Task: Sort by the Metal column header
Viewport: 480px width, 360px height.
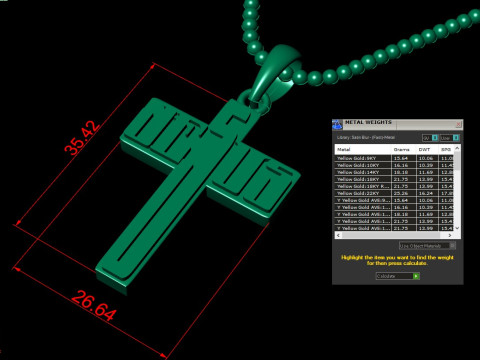Action: [363, 149]
